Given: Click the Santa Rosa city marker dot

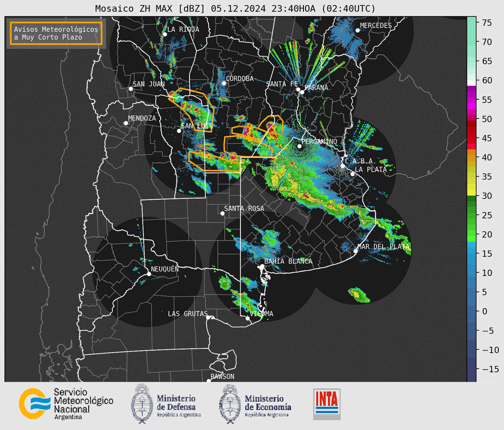Looking at the screenshot, I should click(222, 214).
